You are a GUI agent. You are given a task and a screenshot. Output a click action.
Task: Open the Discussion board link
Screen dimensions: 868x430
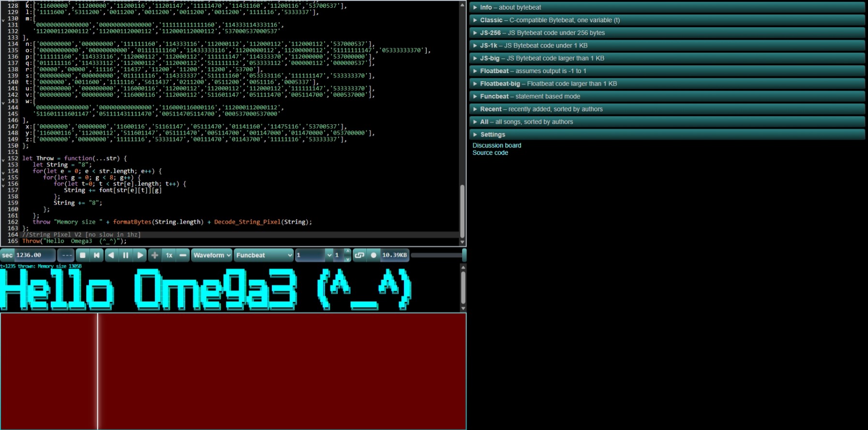pos(496,145)
